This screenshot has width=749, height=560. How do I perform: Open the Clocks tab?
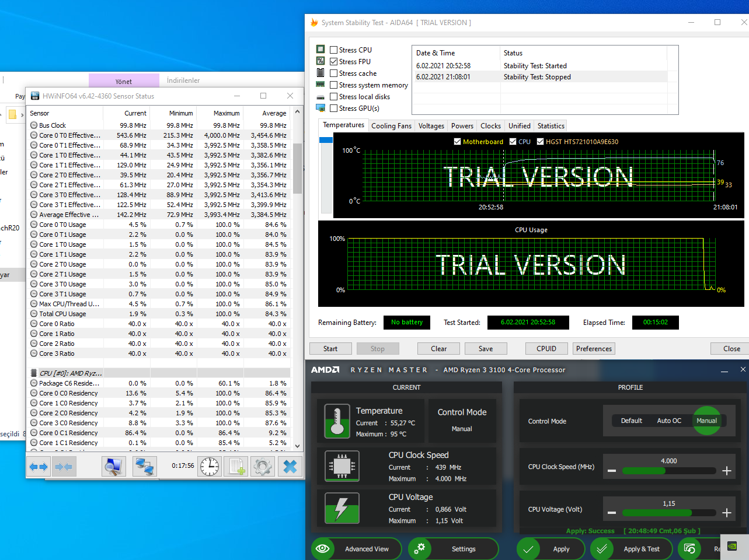[x=490, y=126]
